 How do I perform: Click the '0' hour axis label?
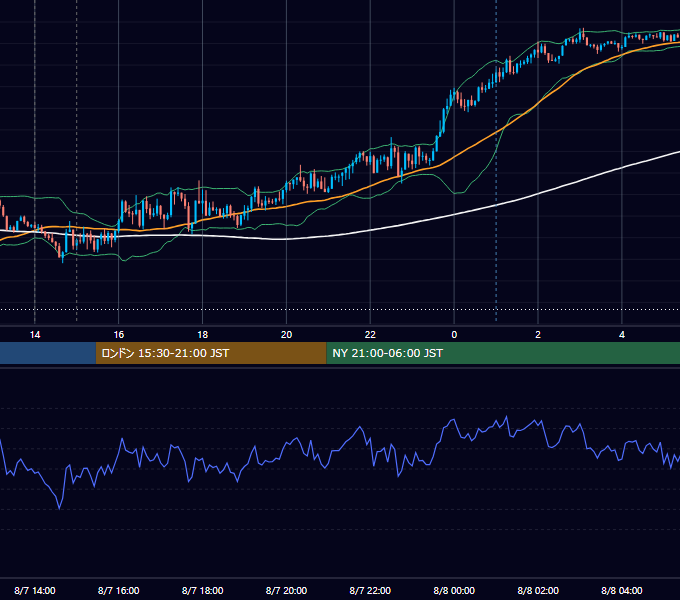454,335
